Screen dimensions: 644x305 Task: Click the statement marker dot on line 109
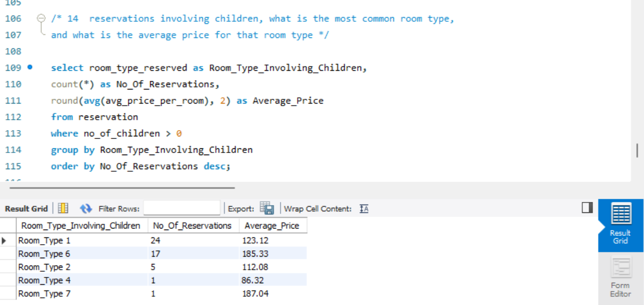(30, 67)
